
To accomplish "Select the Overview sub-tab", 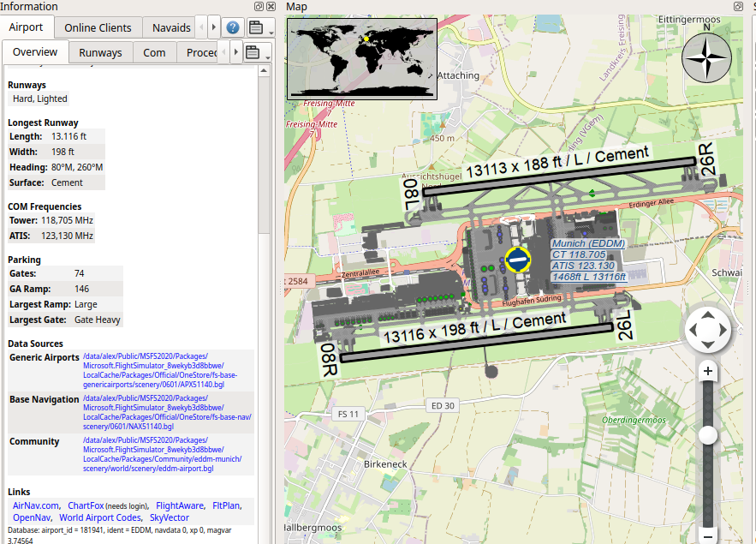I will point(35,51).
